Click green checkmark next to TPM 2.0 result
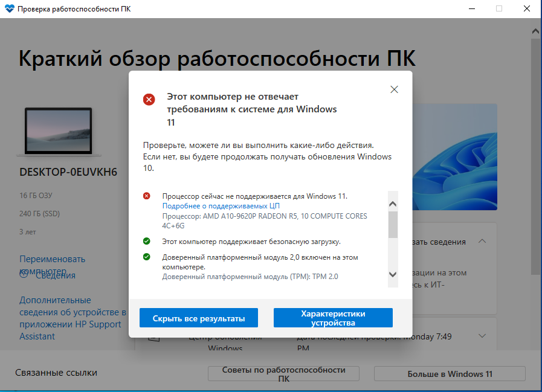542x392 pixels. tap(147, 257)
